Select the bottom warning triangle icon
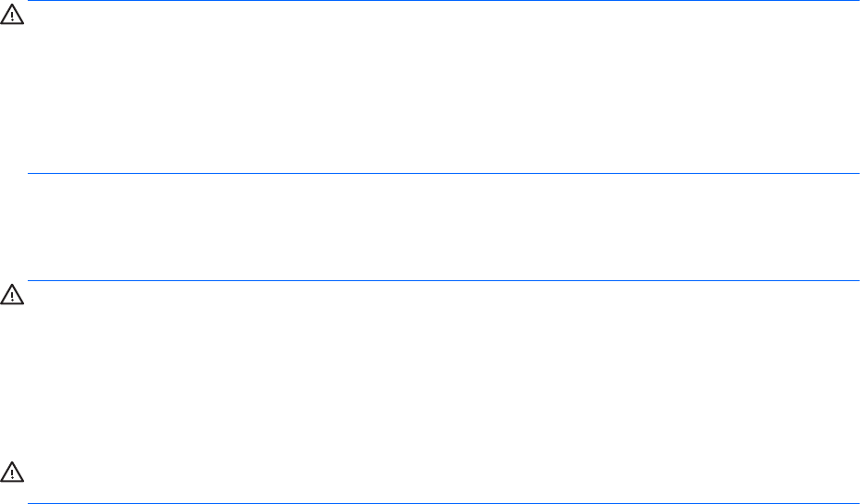The width and height of the screenshot is (860, 504). click(x=14, y=473)
